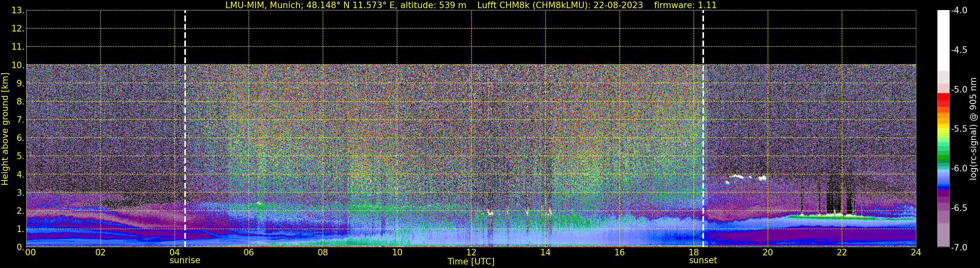Click the '22' time axis tick label
Image resolution: width=980 pixels, height=268 pixels.
(x=842, y=252)
